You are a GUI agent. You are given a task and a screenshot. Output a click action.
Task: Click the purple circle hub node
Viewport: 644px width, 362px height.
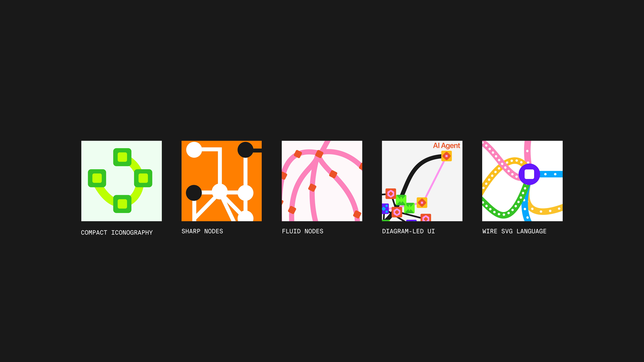click(529, 174)
